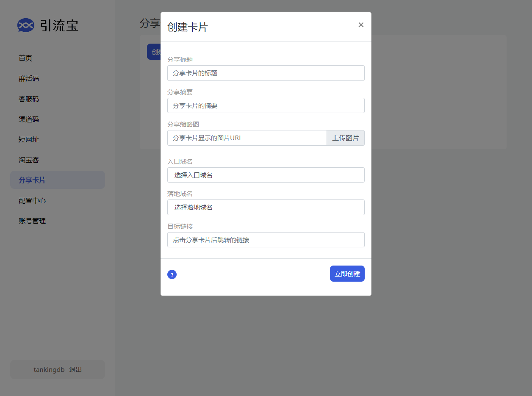
Task: Close the 创建卡片 dialog with the × icon
Action: 361,25
